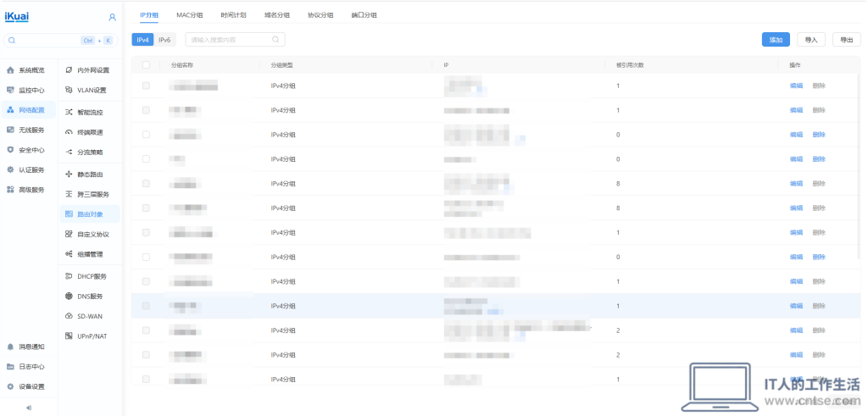Collapse the sidebar with the bottom arrow
The height and width of the screenshot is (416, 868).
click(29, 408)
